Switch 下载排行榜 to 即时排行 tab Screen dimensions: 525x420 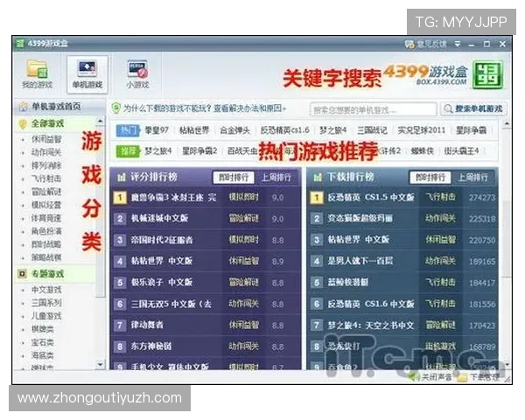(x=430, y=177)
